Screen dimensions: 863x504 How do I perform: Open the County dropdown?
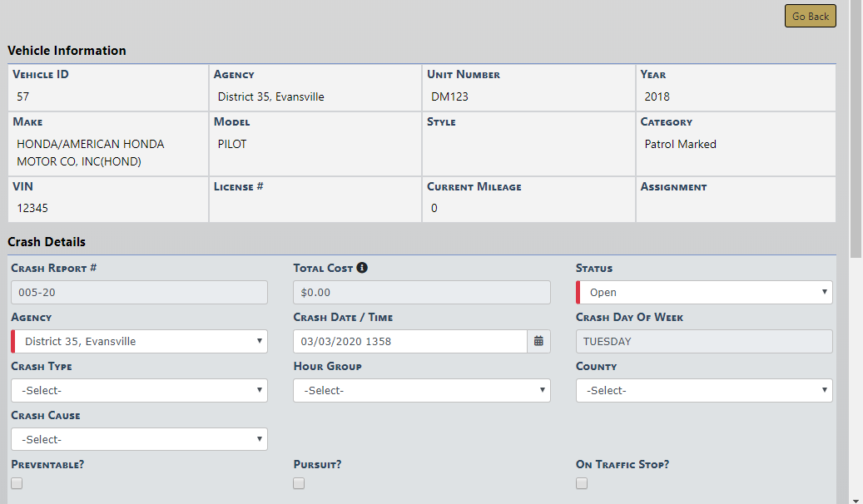(704, 390)
